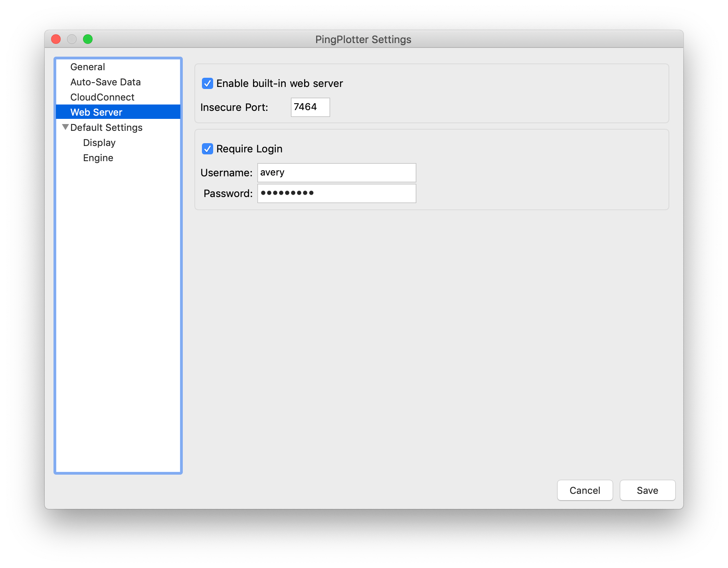Select the Web Server settings category
The image size is (728, 568).
(x=97, y=112)
